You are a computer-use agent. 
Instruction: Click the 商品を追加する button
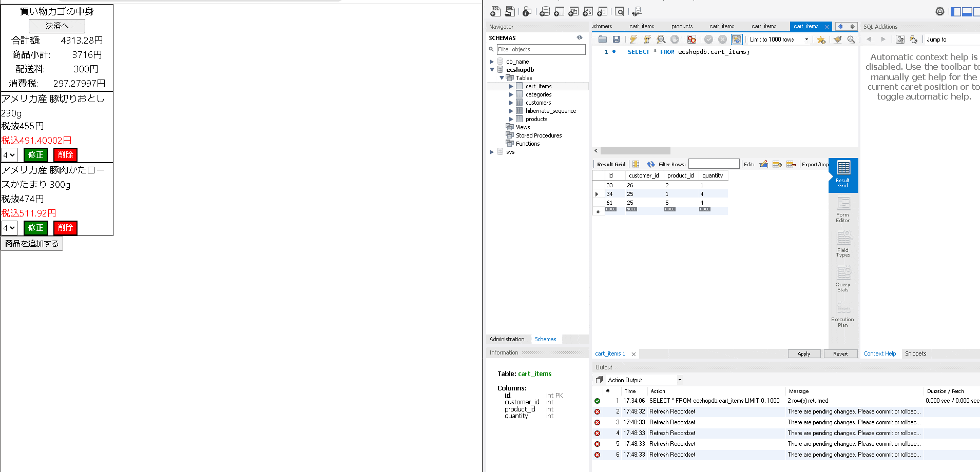tap(32, 244)
